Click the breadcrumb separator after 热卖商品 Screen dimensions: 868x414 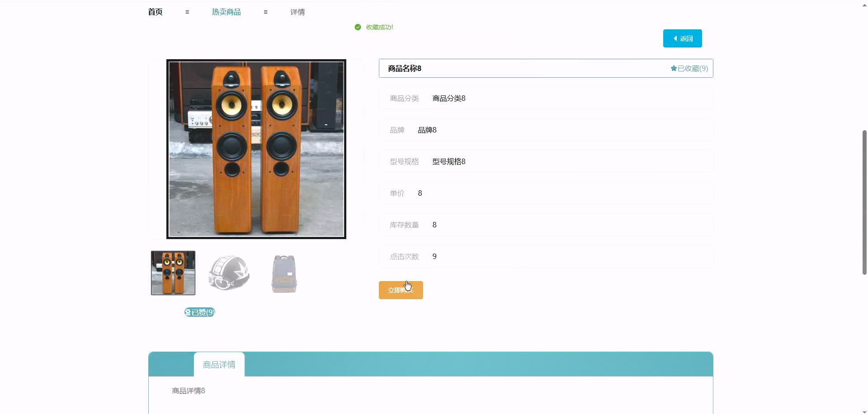pyautogui.click(x=265, y=12)
